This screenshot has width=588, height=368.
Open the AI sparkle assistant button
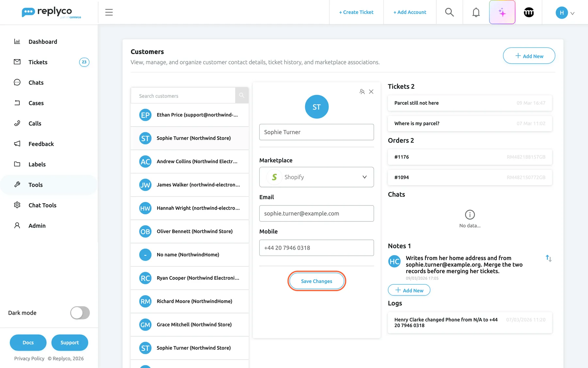pos(502,12)
